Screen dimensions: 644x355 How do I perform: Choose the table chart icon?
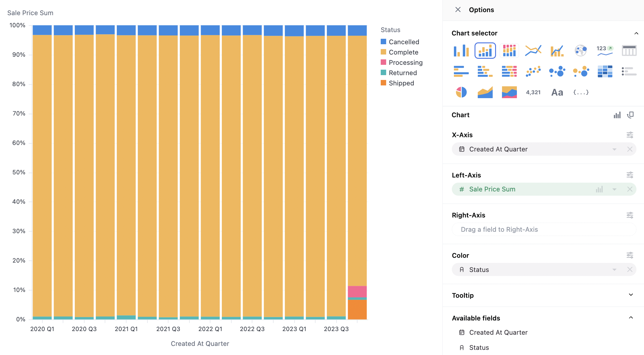[629, 51]
